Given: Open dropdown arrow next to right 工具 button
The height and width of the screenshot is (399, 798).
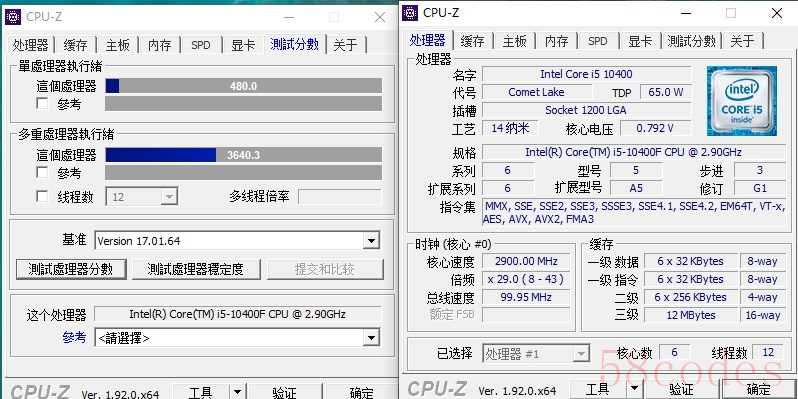Looking at the screenshot, I should click(x=634, y=390).
